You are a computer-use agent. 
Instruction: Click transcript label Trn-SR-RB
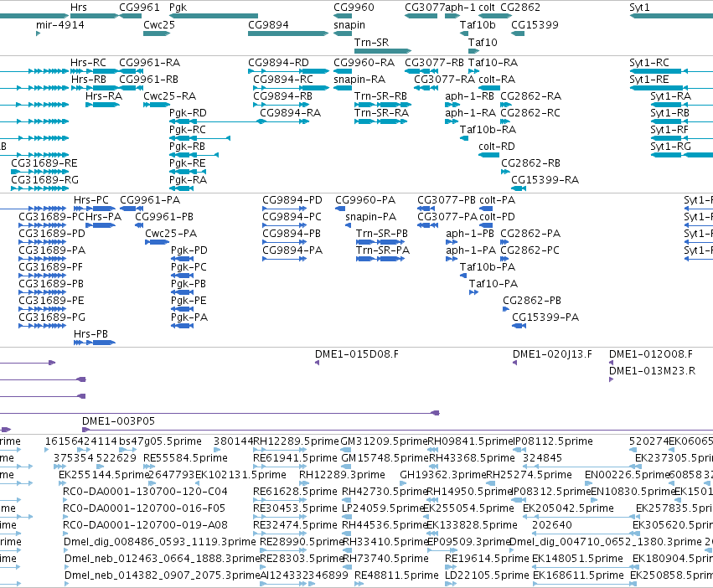pyautogui.click(x=380, y=96)
